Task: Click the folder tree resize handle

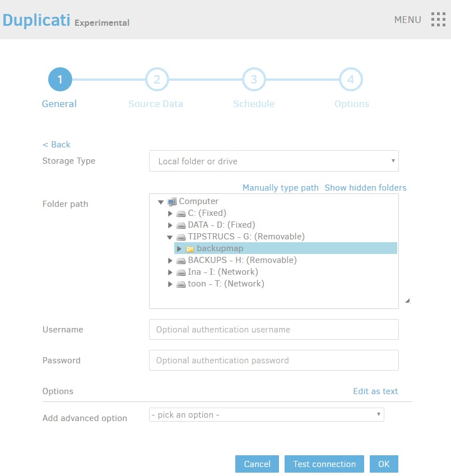Action: (x=407, y=301)
